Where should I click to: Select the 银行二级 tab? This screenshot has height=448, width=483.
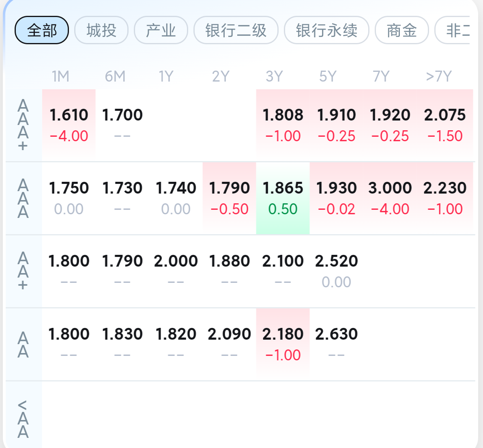(236, 30)
